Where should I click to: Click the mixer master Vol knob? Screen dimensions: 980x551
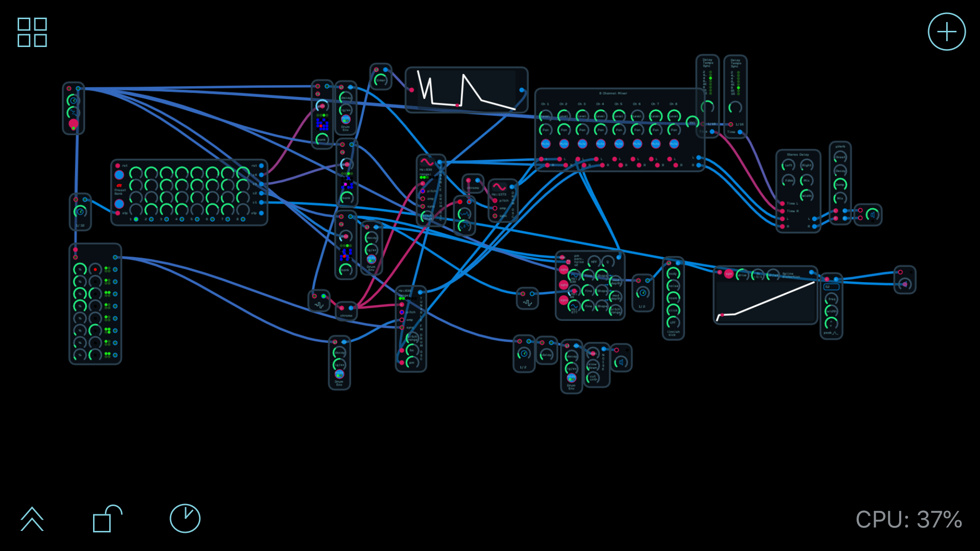click(692, 122)
